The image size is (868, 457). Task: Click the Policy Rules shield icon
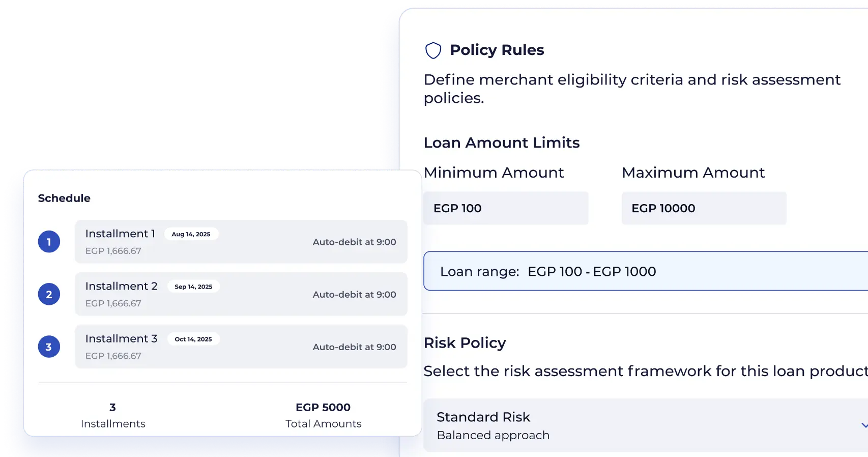(433, 50)
